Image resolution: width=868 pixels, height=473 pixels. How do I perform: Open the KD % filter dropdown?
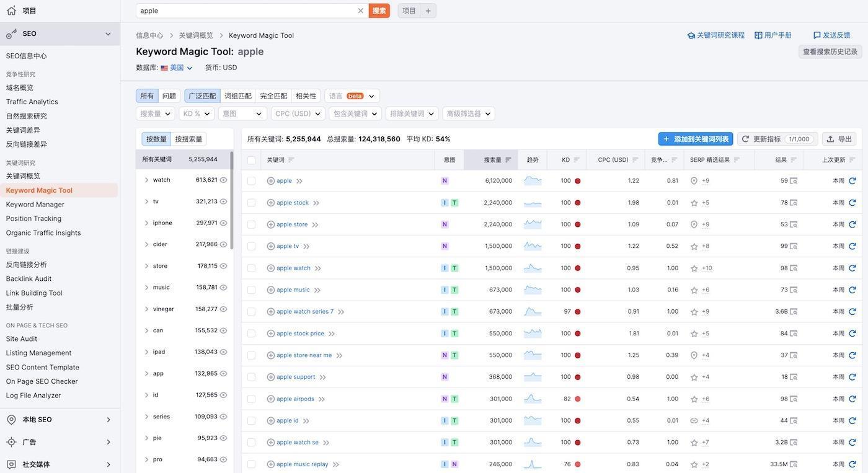(x=197, y=113)
